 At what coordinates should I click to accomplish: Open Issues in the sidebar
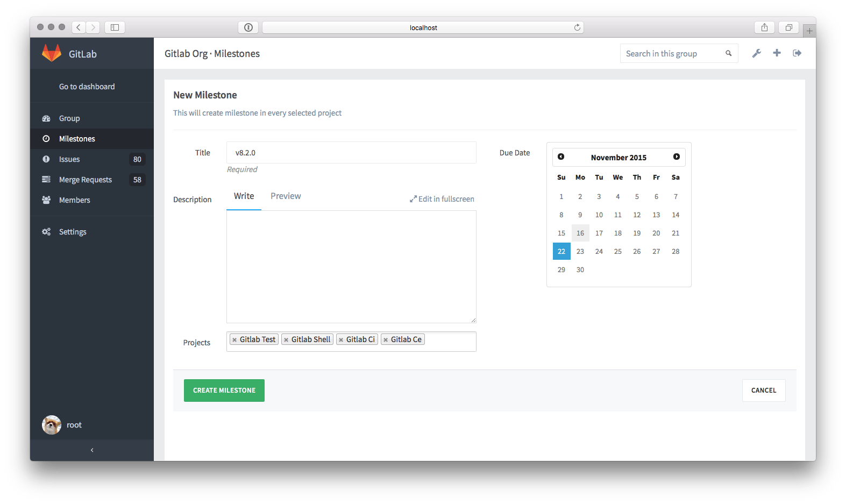coord(69,159)
